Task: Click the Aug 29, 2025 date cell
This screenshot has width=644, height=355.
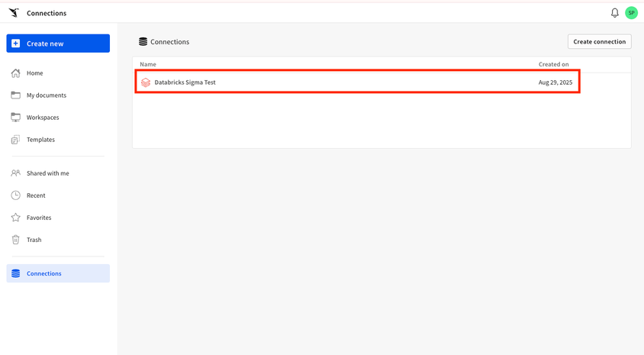Action: (x=555, y=82)
